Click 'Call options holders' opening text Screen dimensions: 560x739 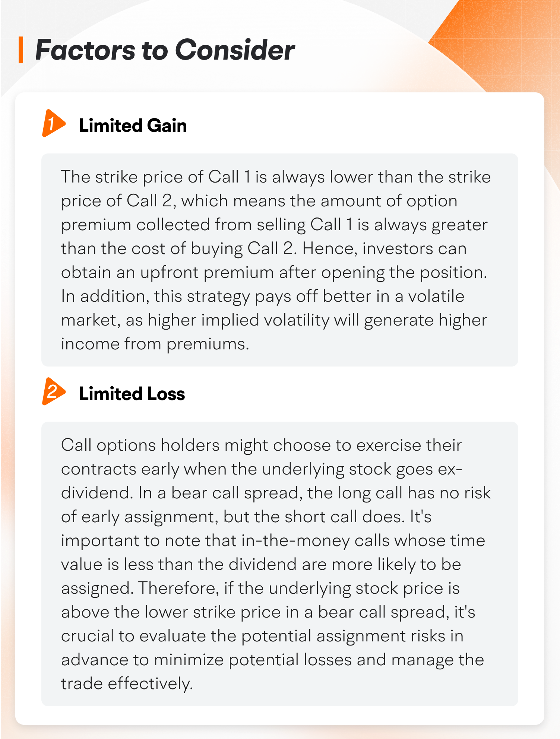pos(140,445)
